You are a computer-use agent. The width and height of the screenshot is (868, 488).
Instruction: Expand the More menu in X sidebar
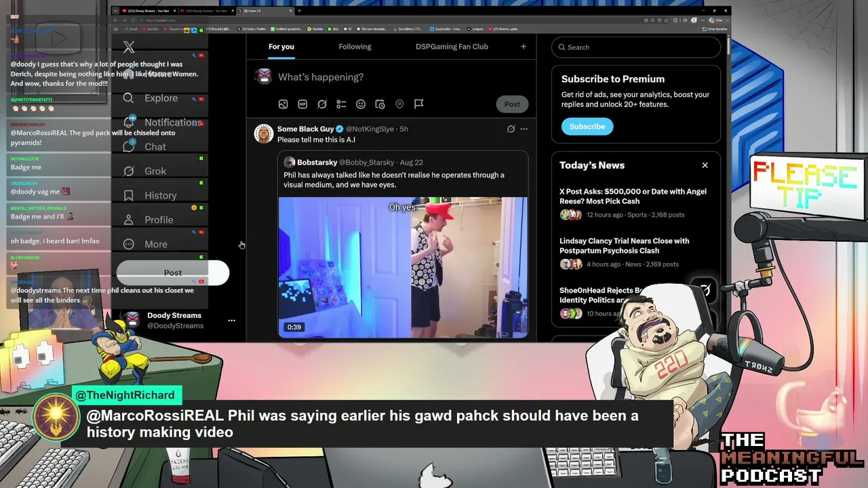pos(145,245)
